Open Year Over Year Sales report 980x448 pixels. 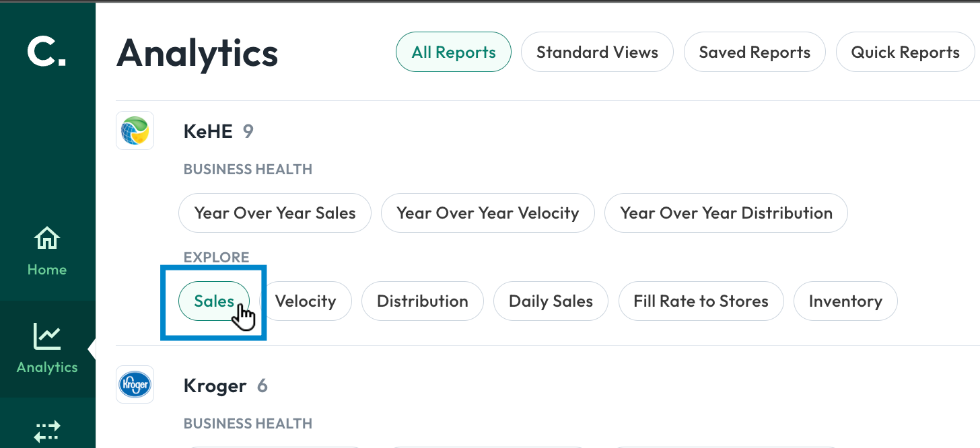275,213
